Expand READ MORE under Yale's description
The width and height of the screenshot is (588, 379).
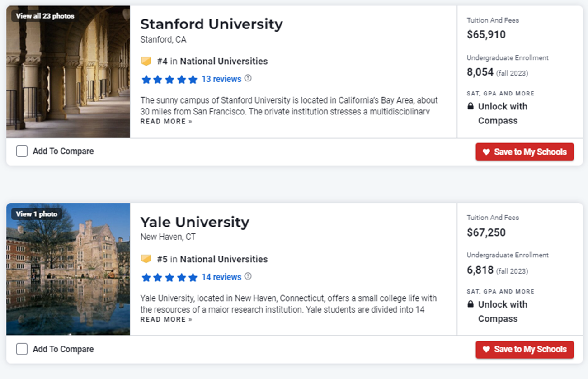coord(166,319)
